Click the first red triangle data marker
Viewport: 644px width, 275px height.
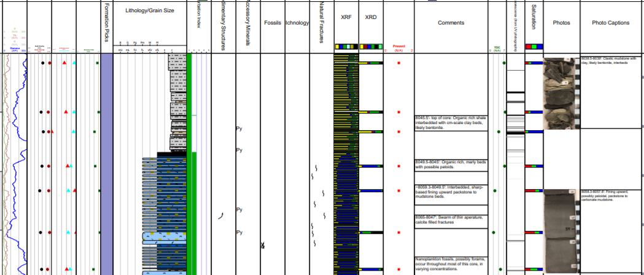(64, 63)
